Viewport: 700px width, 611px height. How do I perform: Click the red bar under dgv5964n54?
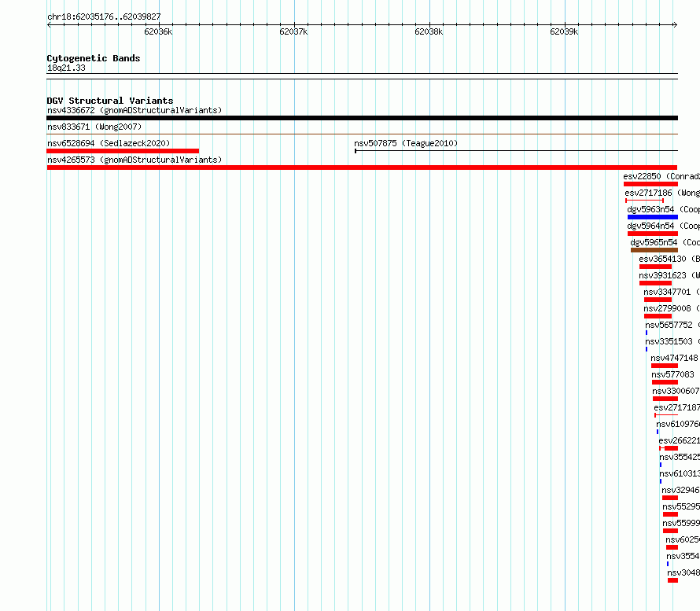653,234
